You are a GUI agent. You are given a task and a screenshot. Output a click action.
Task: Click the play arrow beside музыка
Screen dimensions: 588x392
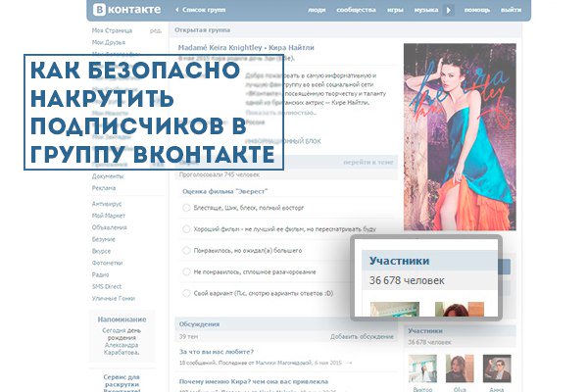pyautogui.click(x=449, y=10)
